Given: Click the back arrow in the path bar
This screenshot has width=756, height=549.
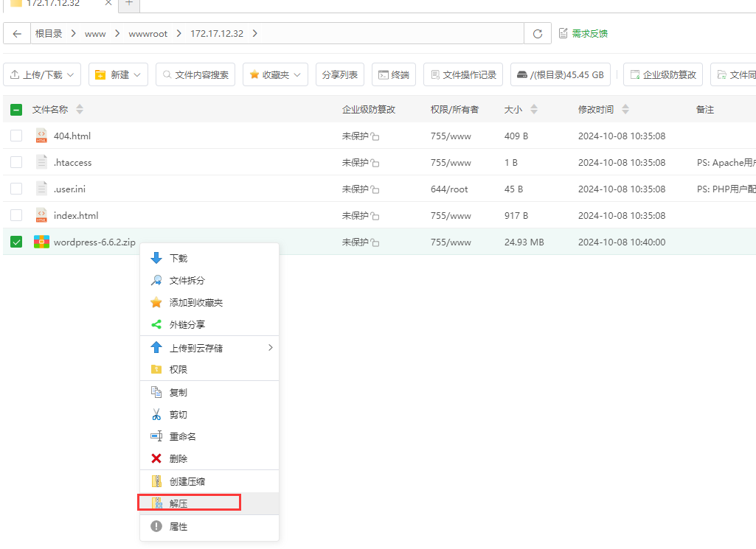Looking at the screenshot, I should [x=17, y=34].
